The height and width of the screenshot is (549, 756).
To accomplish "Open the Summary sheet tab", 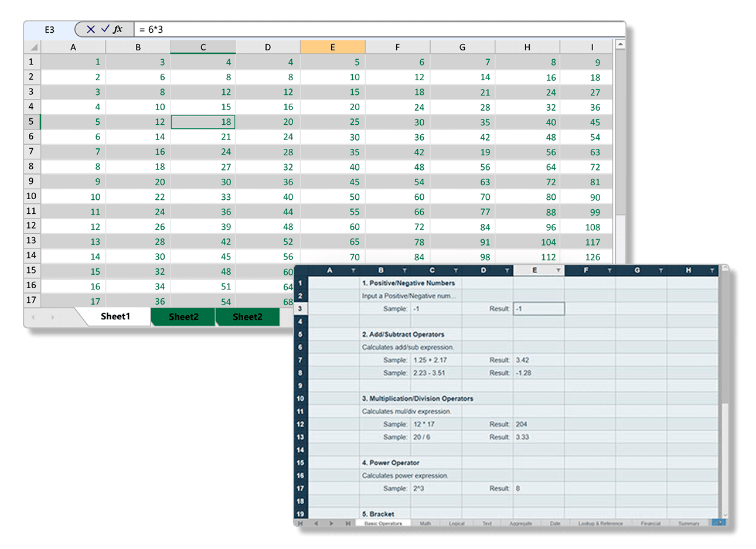I will point(689,523).
